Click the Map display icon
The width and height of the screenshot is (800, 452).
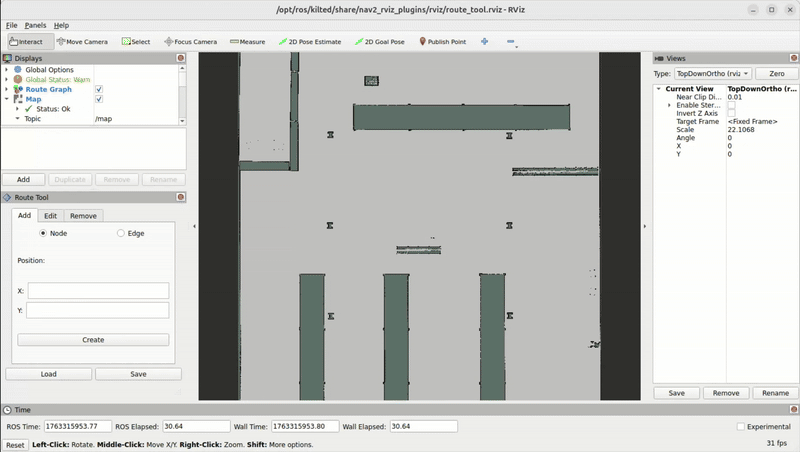point(18,99)
